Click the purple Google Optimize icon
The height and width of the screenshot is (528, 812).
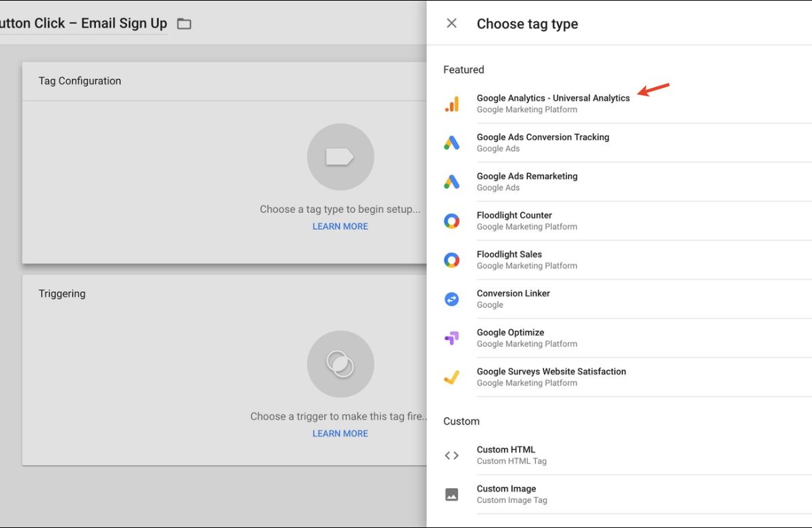(451, 338)
